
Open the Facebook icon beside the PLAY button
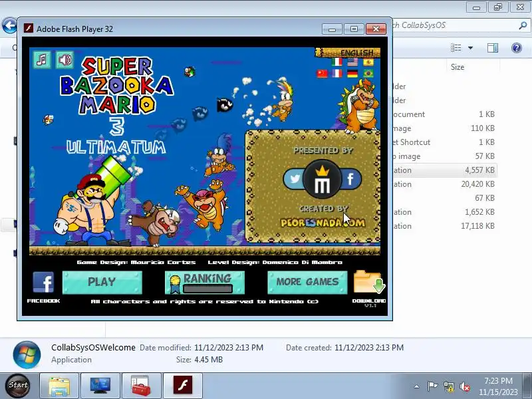click(x=43, y=282)
